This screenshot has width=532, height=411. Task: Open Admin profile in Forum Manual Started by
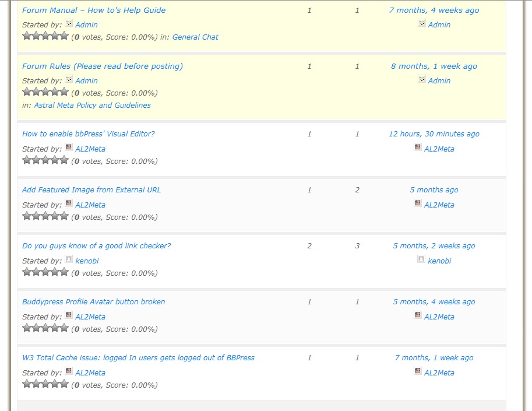tap(86, 24)
